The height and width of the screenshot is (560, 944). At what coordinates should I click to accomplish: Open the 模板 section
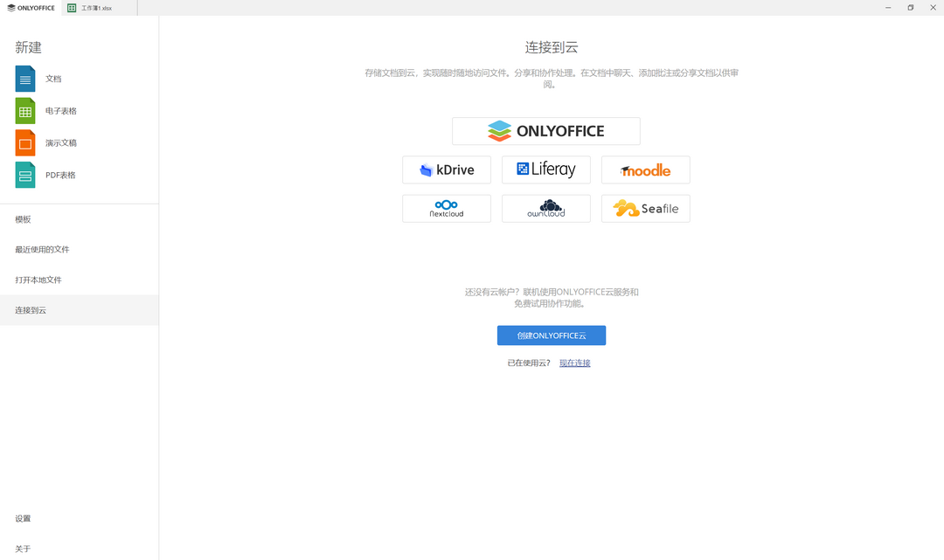[x=22, y=219]
